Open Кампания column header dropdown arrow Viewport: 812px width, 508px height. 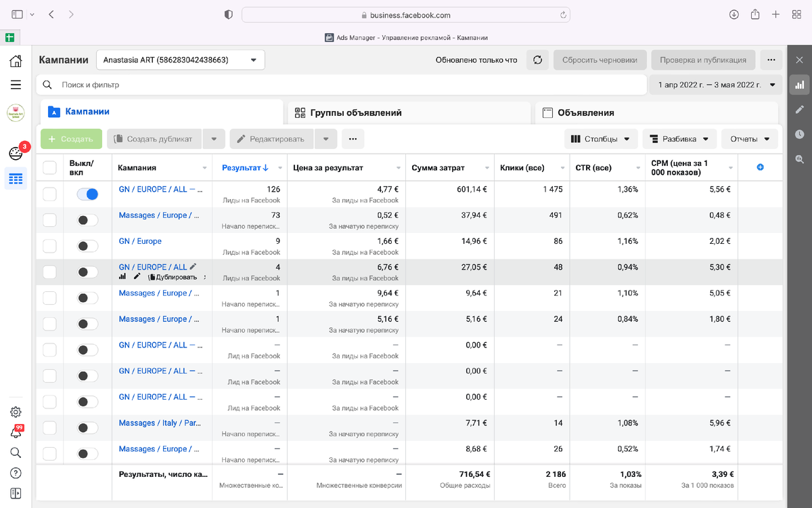[205, 168]
